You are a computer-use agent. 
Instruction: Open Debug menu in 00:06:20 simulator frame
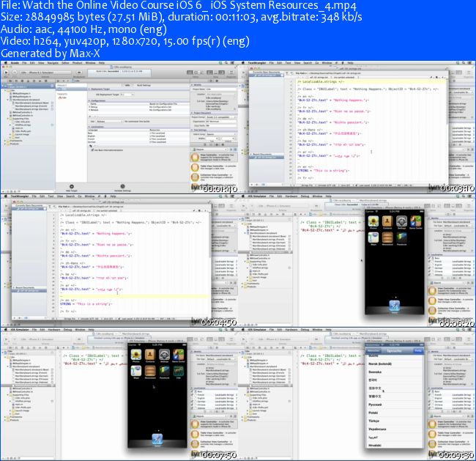[305, 196]
